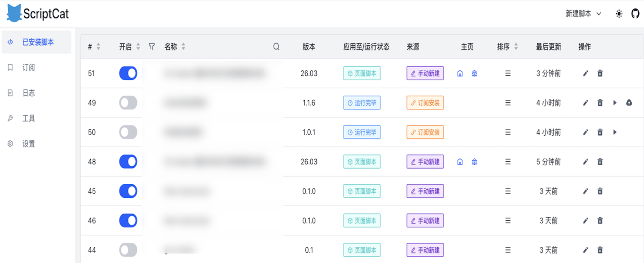Click the 订阅安装 tag on script 50
The height and width of the screenshot is (263, 644).
[x=425, y=132]
